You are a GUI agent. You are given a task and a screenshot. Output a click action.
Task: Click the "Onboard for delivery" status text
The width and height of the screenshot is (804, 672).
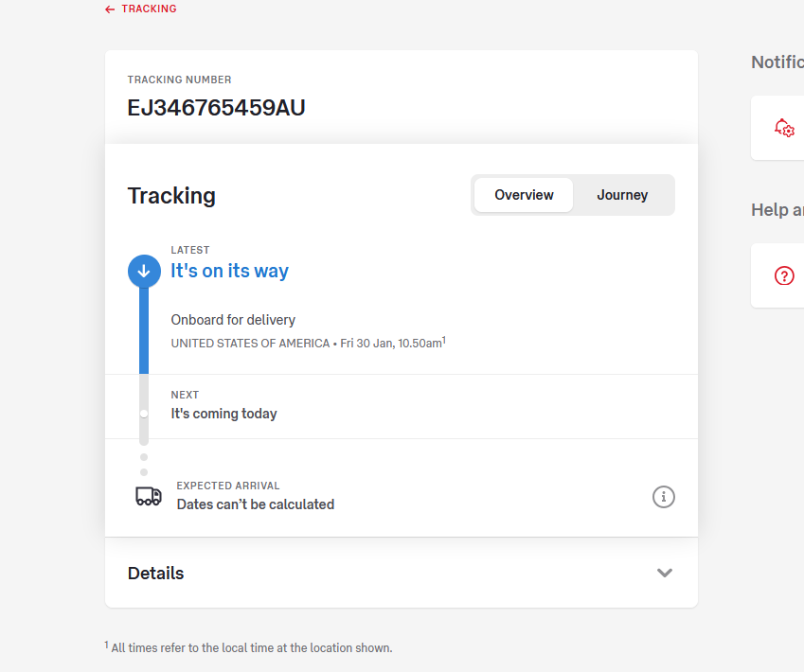pos(233,320)
